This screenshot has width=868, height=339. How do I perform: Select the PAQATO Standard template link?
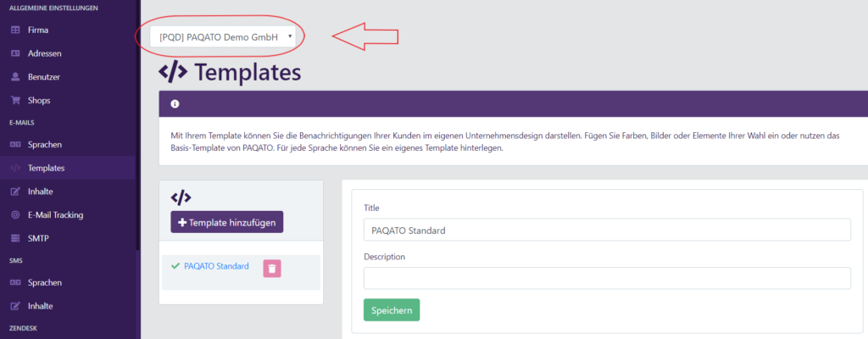click(x=216, y=266)
